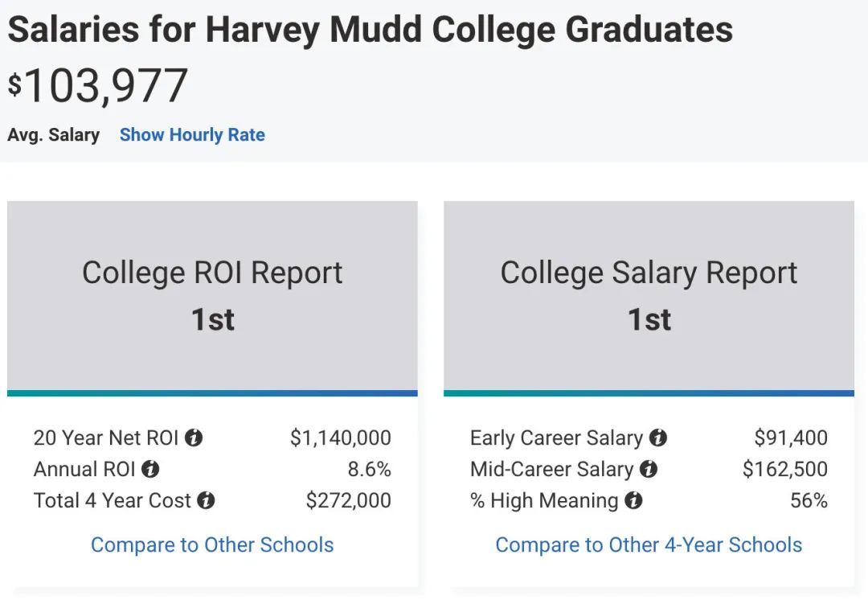Screen dimensions: 868x608
Task: Click the $103,977 average salary figure
Action: click(x=98, y=86)
